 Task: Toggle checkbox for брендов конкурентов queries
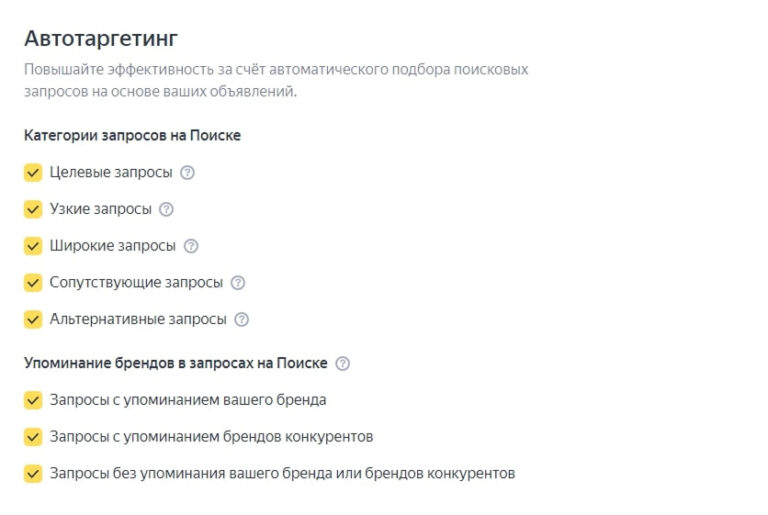click(33, 437)
